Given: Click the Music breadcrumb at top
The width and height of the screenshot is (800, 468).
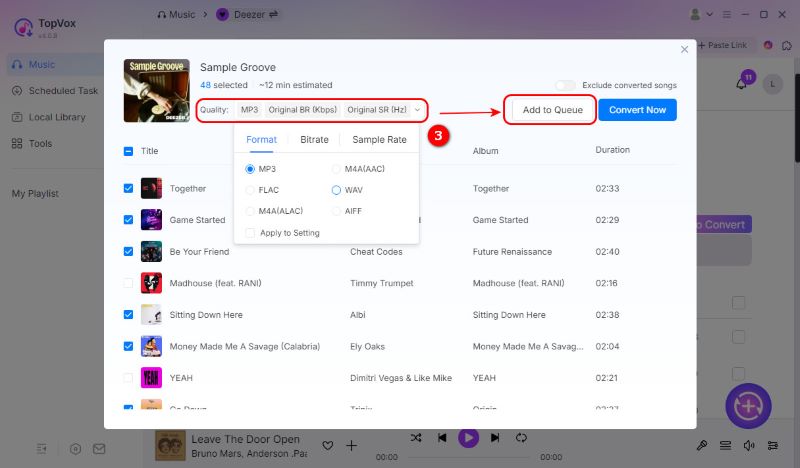Looking at the screenshot, I should point(177,15).
